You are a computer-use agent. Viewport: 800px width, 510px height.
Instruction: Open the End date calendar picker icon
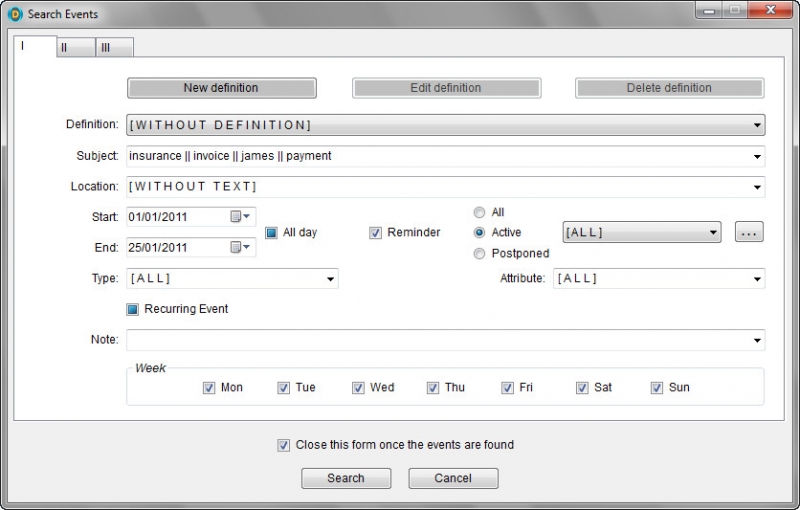coord(240,247)
